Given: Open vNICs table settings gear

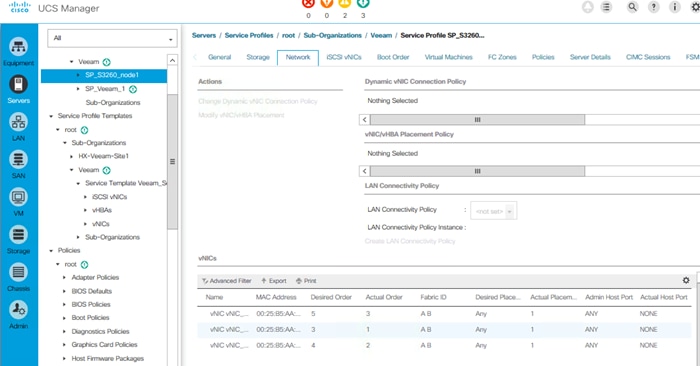Looking at the screenshot, I should (x=686, y=280).
